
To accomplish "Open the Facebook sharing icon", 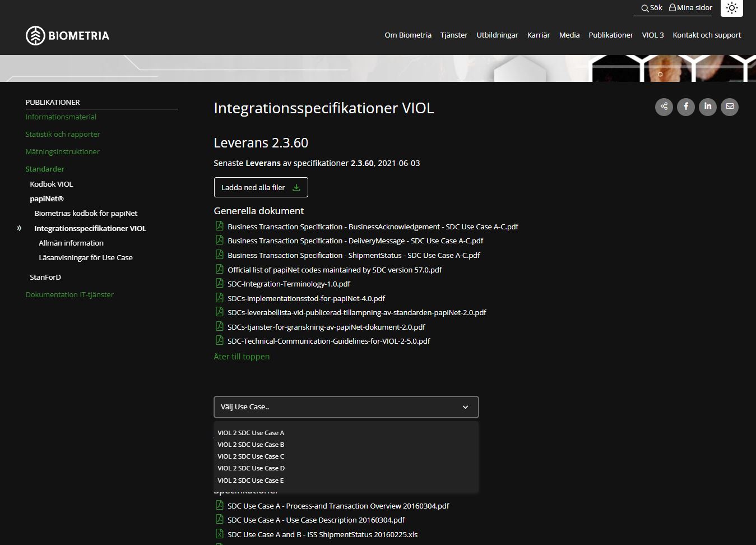I will pos(685,107).
